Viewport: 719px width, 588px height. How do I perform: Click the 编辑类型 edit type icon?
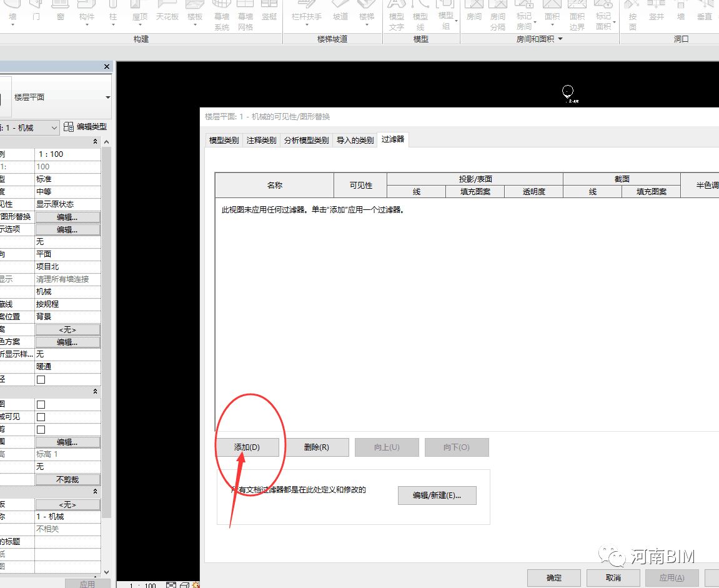[68, 127]
